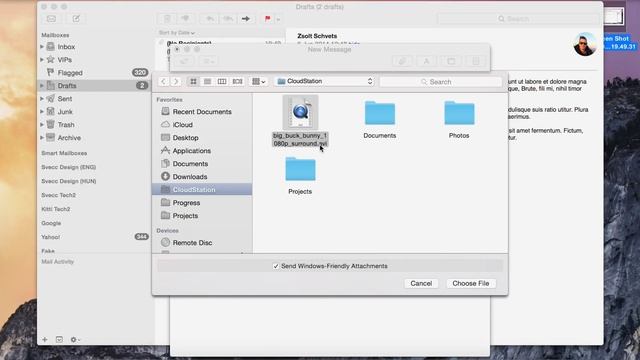Open the Documents folder in file grid
The height and width of the screenshot is (360, 640).
(380, 120)
